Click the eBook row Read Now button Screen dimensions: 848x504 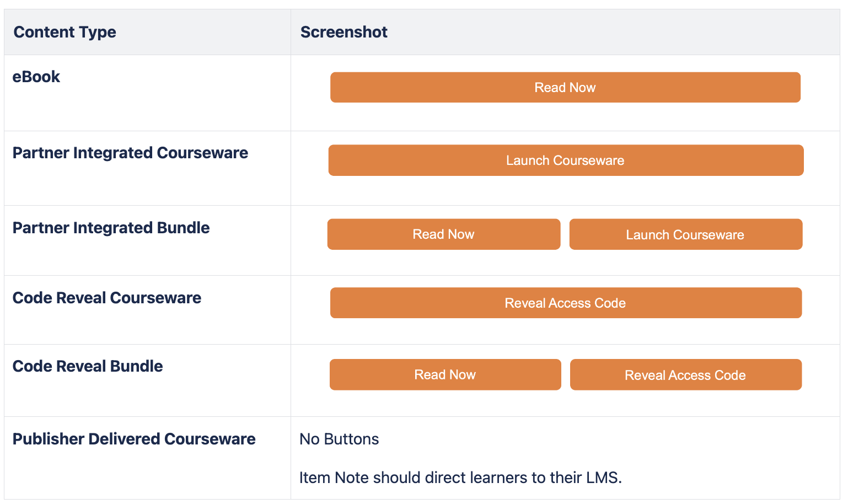pyautogui.click(x=565, y=87)
